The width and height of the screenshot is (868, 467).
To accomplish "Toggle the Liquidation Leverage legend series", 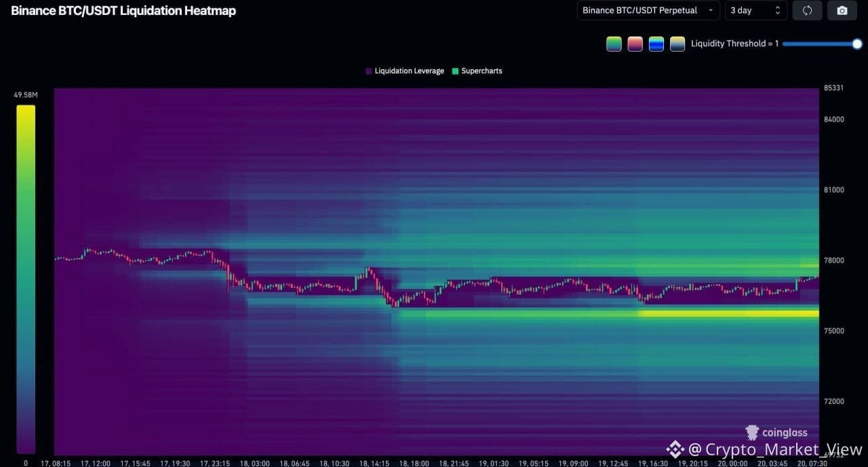I will coord(405,71).
